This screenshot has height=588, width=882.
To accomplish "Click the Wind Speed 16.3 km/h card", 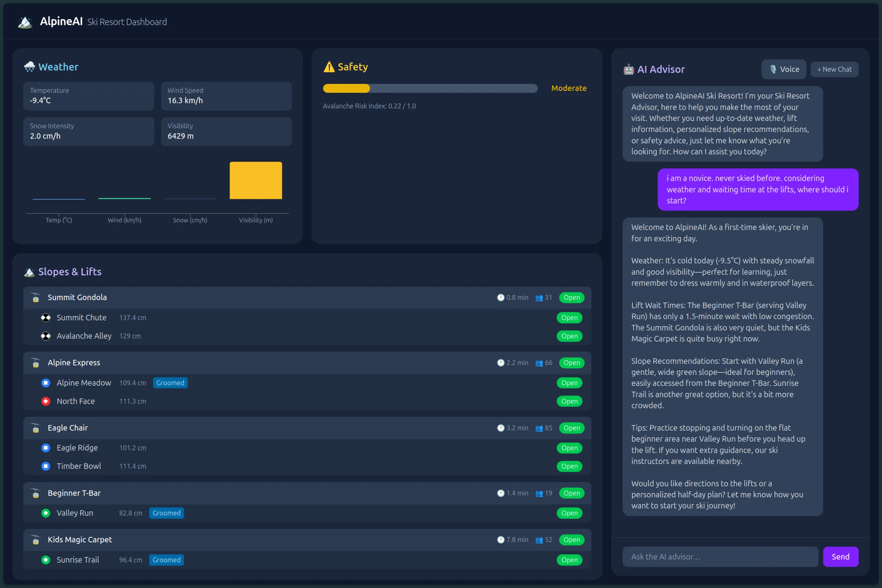I will tap(226, 96).
